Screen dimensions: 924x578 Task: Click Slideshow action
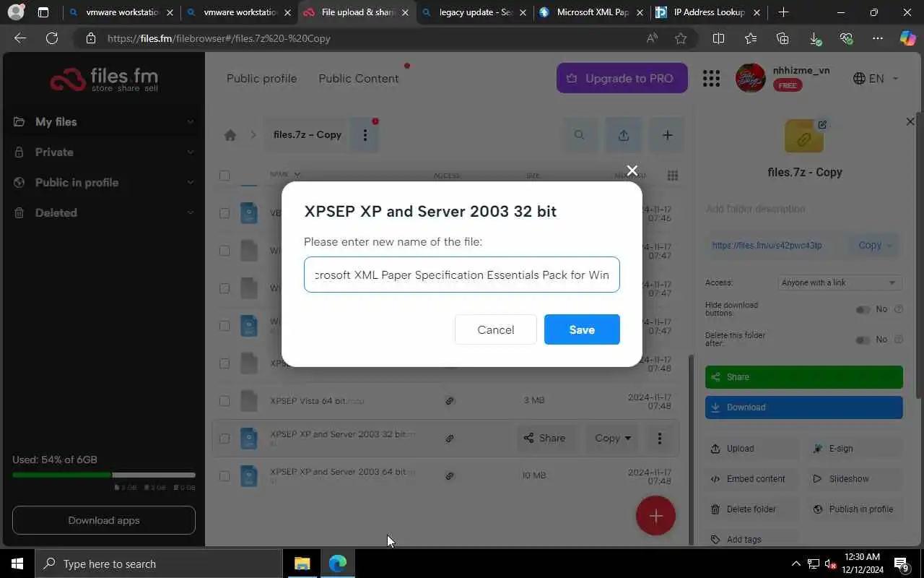coord(856,479)
